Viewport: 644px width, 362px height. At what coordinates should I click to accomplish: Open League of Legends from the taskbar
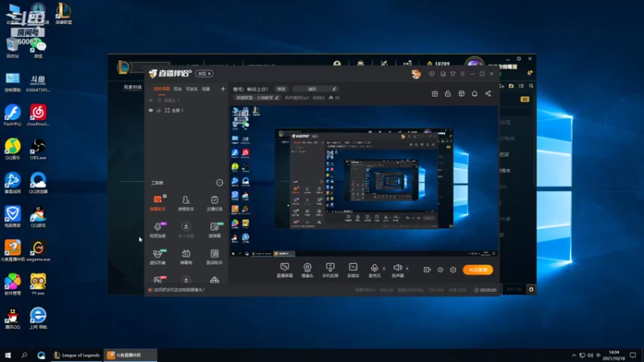pos(76,355)
